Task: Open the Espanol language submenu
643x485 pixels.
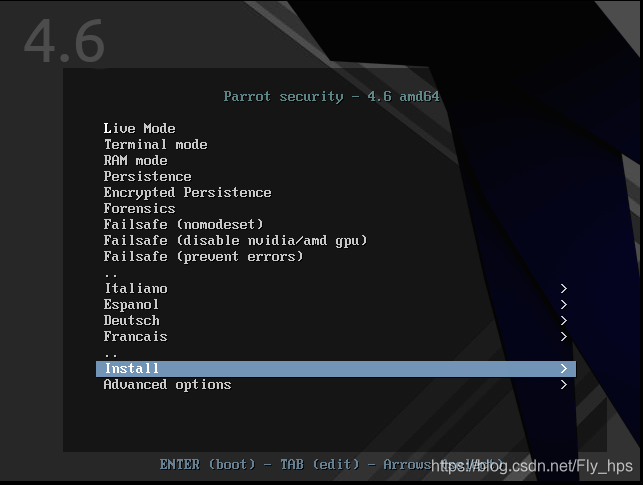Action: (336, 305)
